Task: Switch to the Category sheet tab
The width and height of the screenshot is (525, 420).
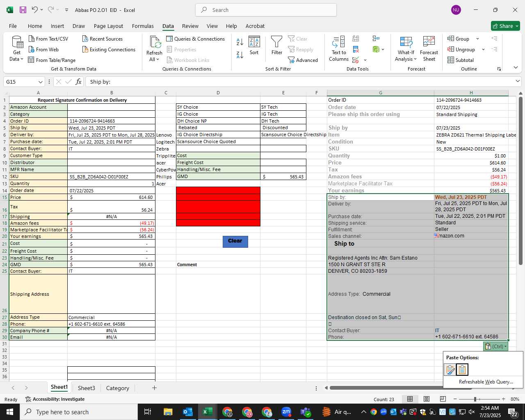Action: (x=118, y=388)
